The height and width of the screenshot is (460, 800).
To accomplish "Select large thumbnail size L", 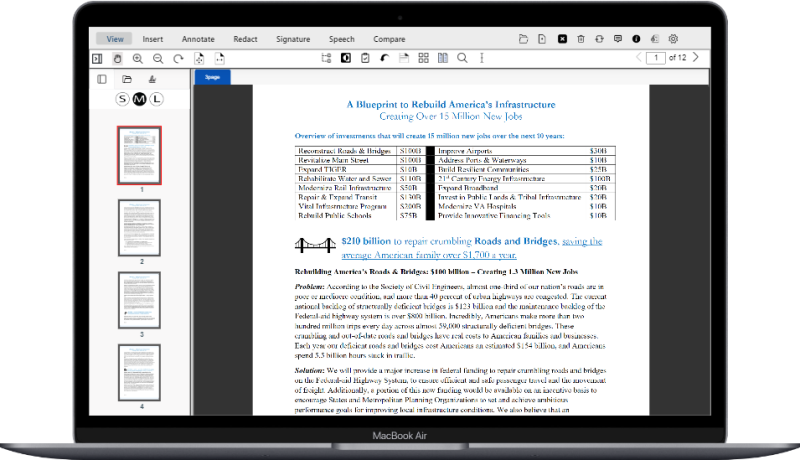I will click(x=156, y=98).
